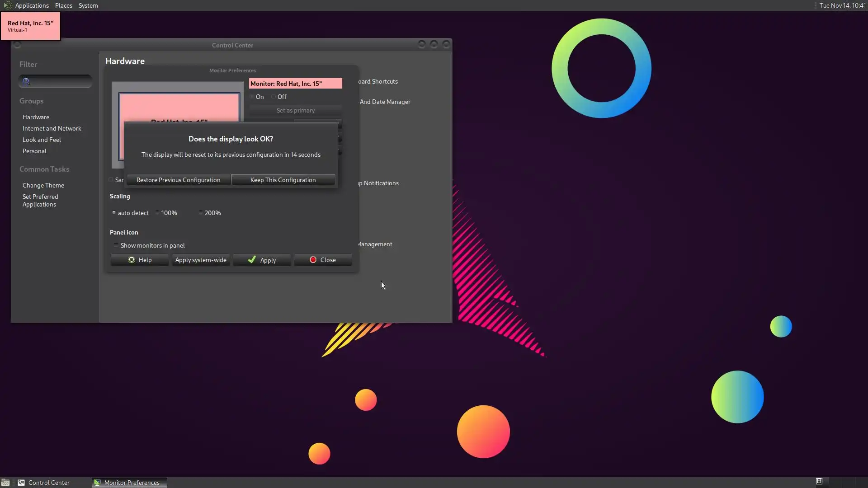Click Monitor Preferences taskbar icon

coord(97,483)
